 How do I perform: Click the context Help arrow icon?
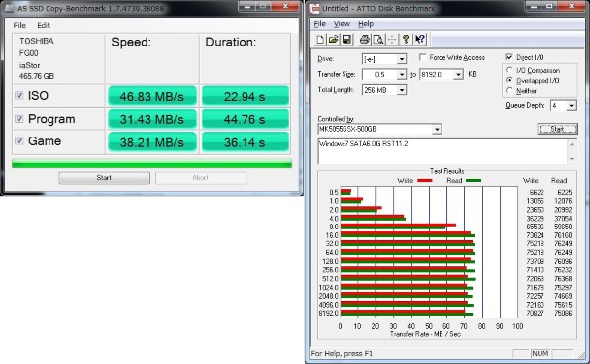coord(419,40)
